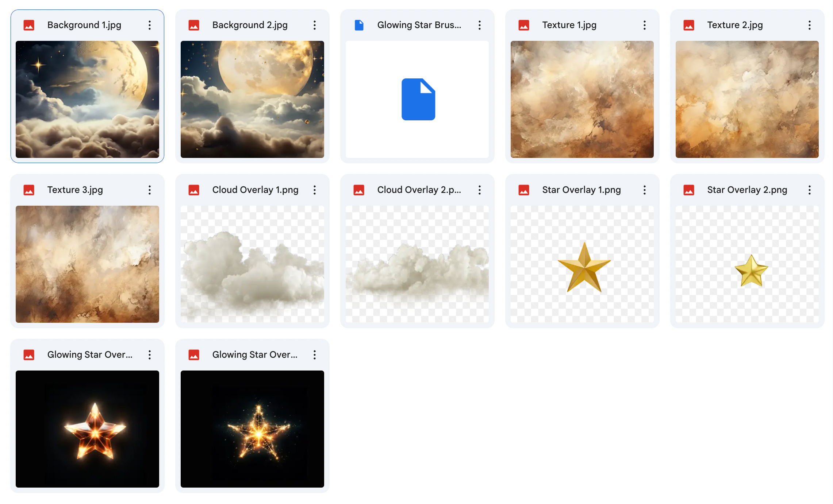Image resolution: width=833 pixels, height=504 pixels.
Task: Click the Star Overlay 2.png file title
Action: (x=747, y=190)
